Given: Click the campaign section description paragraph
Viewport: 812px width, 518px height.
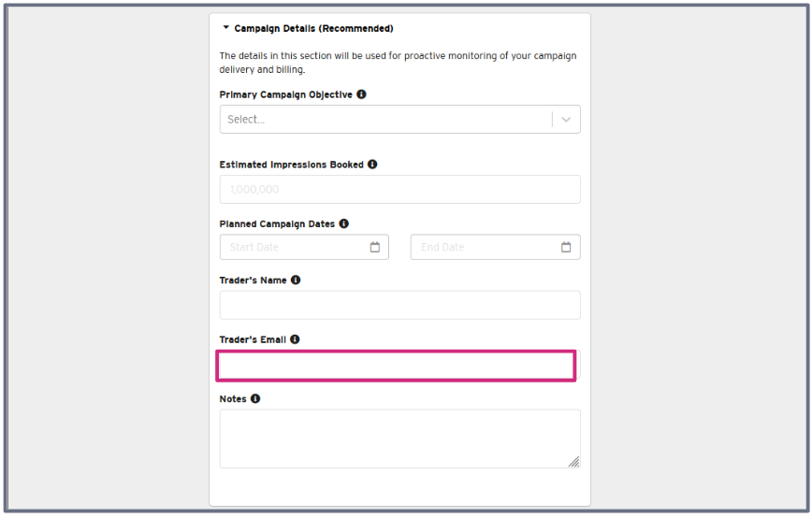Looking at the screenshot, I should click(x=398, y=63).
